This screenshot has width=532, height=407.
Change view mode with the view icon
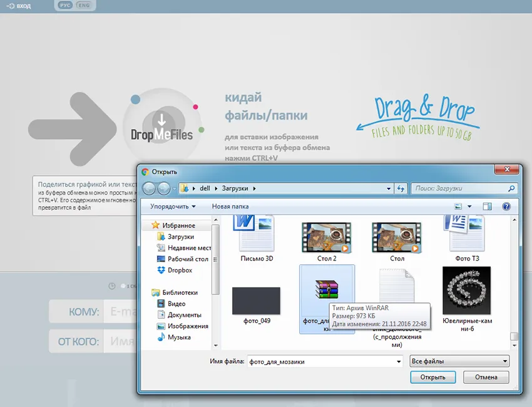click(x=458, y=207)
